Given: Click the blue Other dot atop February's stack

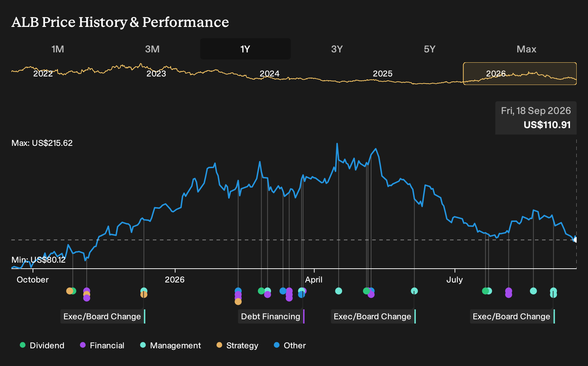Looking at the screenshot, I should 238,291.
